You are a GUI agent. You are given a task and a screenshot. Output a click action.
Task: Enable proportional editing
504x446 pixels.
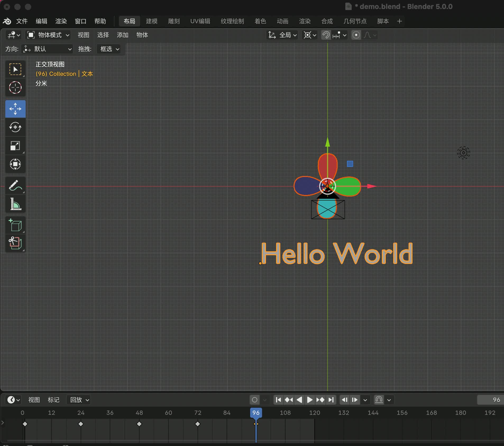coord(356,35)
